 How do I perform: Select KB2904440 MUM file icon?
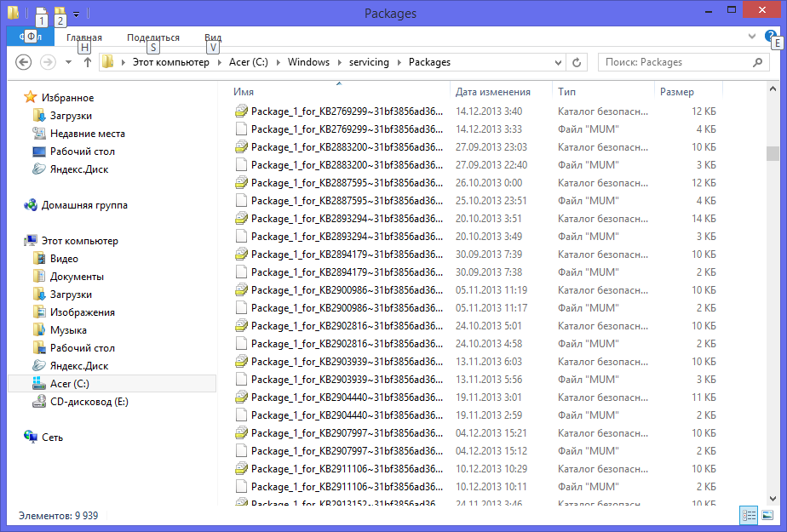[x=241, y=415]
